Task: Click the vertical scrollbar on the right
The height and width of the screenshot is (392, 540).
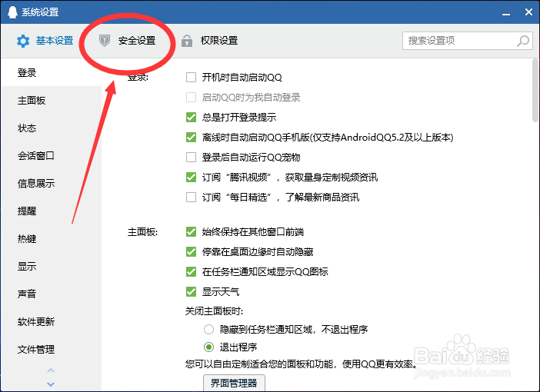Action: (535, 90)
